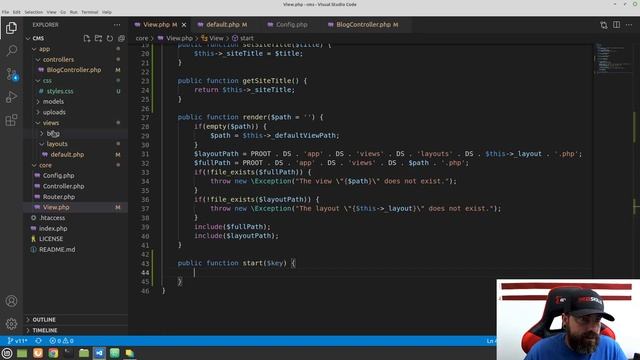640x360 pixels.
Task: Open the Source Control view
Action: (x=11, y=74)
